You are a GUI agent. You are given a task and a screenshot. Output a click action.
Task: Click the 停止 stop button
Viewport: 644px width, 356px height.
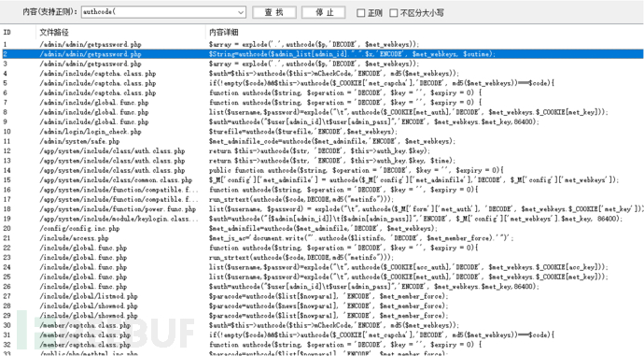324,12
